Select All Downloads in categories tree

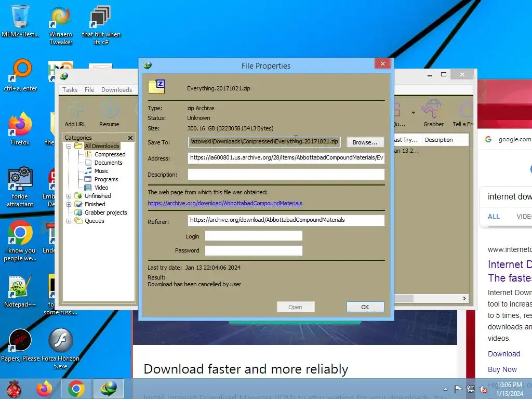(x=102, y=146)
